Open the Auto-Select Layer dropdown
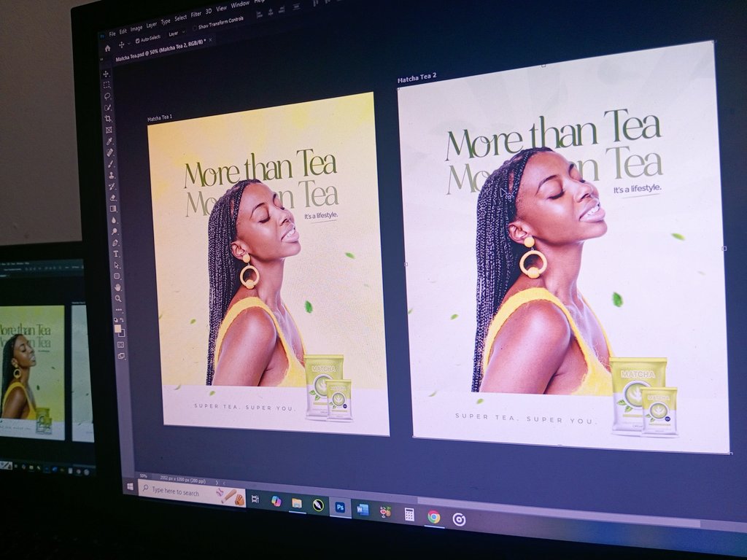This screenshot has width=747, height=560. click(x=175, y=34)
